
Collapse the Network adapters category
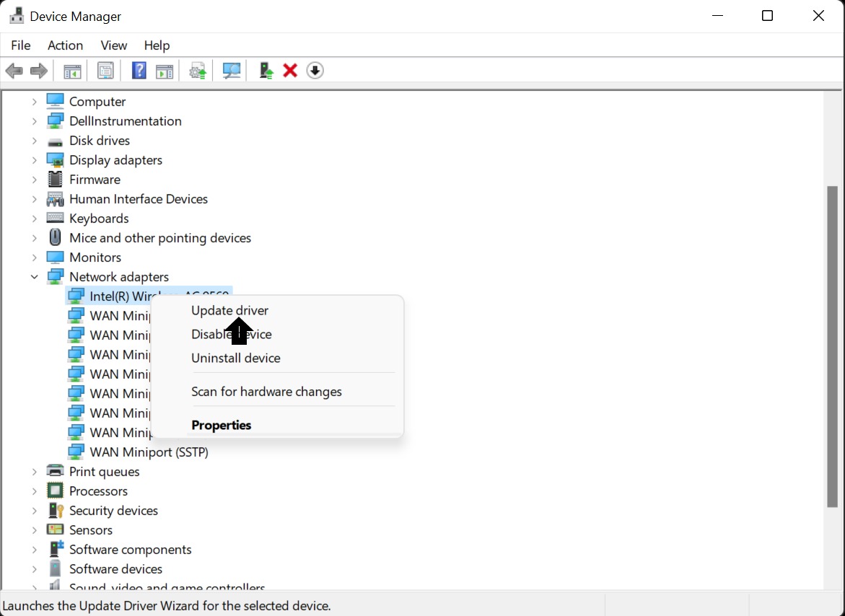tap(34, 277)
